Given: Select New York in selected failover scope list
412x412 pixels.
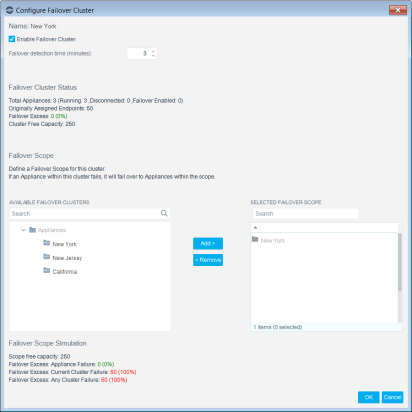Looking at the screenshot, I should [x=273, y=240].
